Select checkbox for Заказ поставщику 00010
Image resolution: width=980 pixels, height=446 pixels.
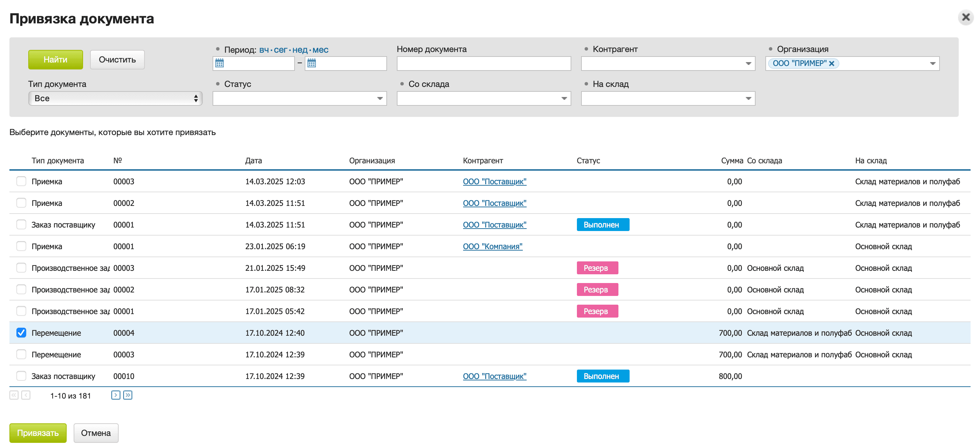point(21,376)
